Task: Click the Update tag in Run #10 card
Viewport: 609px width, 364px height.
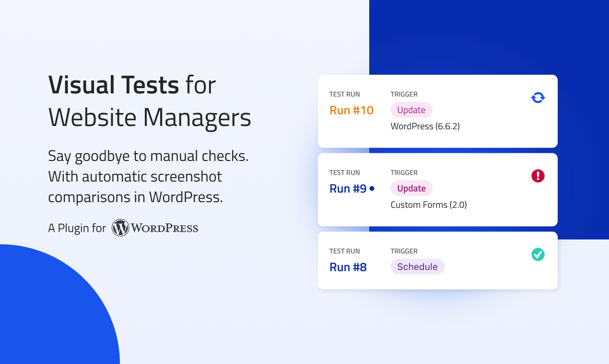Action: click(x=411, y=110)
